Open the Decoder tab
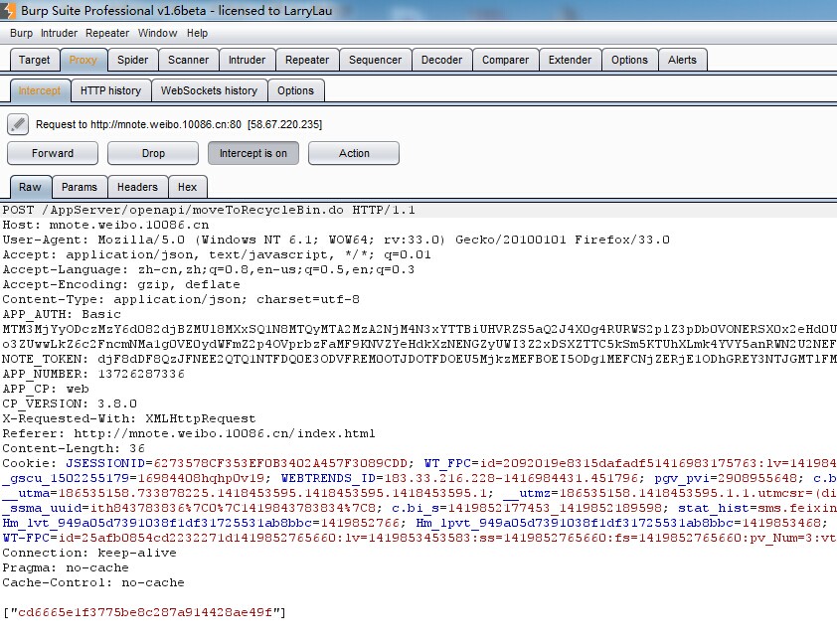The width and height of the screenshot is (837, 644). point(442,60)
